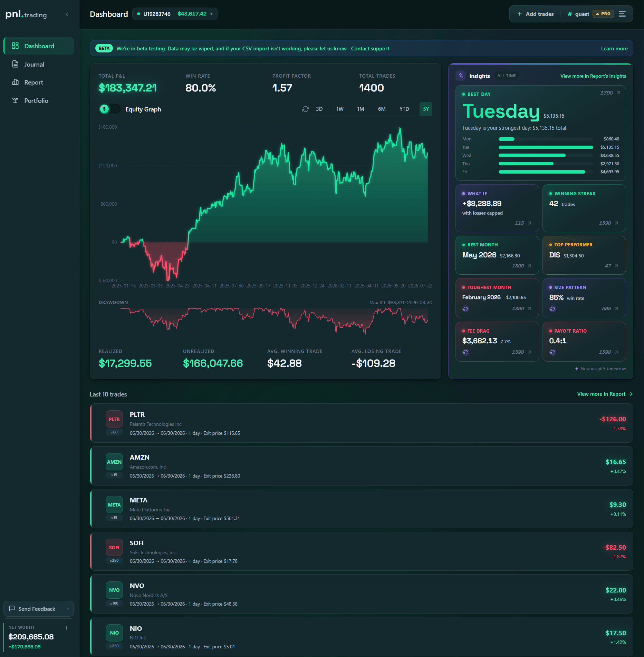Open Fee Drag card arrow icon
The image size is (644, 657).
(529, 352)
